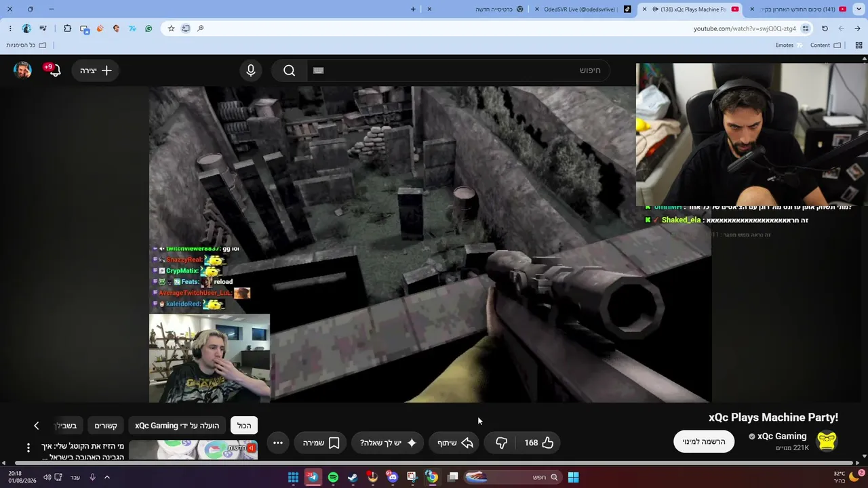
Task: Switch to the OdedSVR Live TikTok tab
Action: pyautogui.click(x=580, y=9)
